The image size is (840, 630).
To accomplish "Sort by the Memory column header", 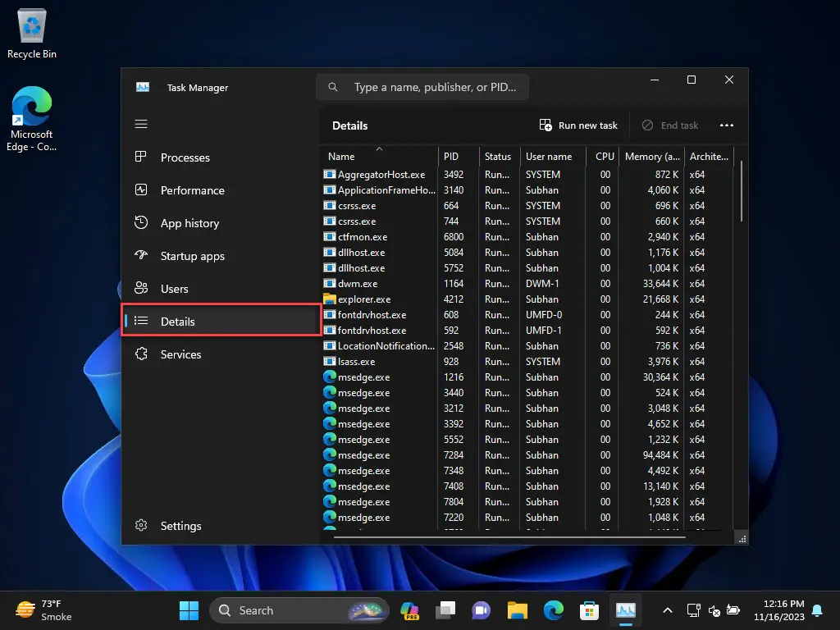I will [x=651, y=156].
